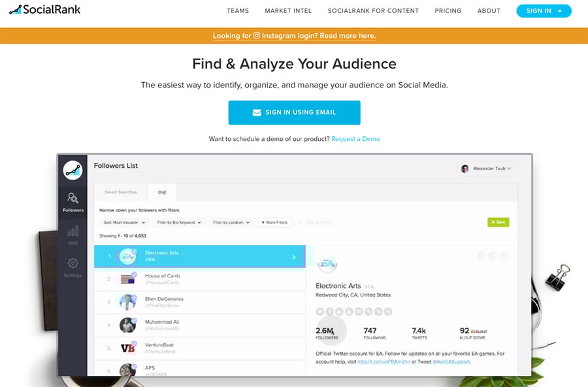Select the @ajt tab
This screenshot has width=588, height=387.
[162, 192]
